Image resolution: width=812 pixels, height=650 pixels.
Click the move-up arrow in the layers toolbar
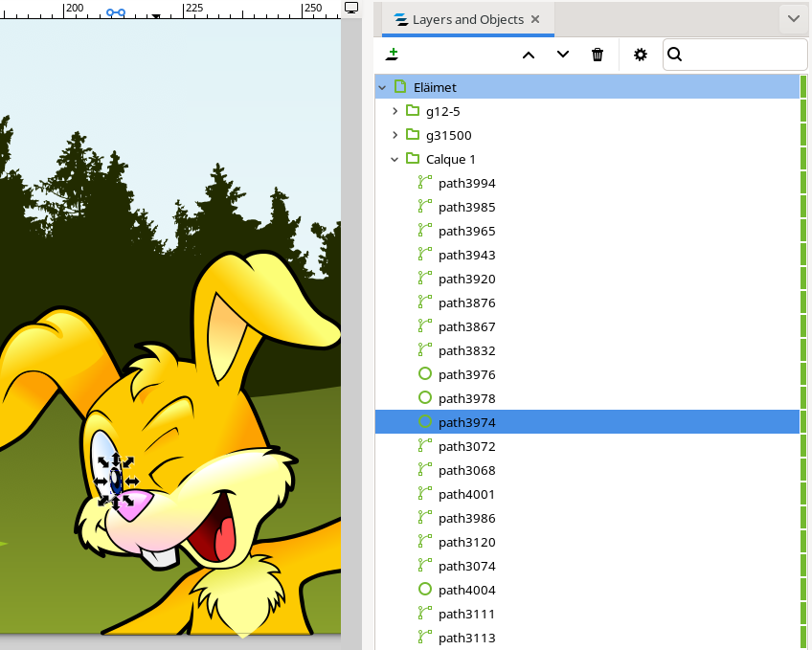529,55
